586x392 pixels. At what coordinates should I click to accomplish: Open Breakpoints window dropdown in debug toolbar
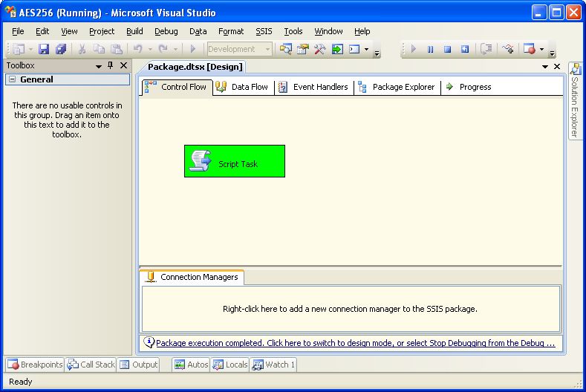click(x=541, y=49)
